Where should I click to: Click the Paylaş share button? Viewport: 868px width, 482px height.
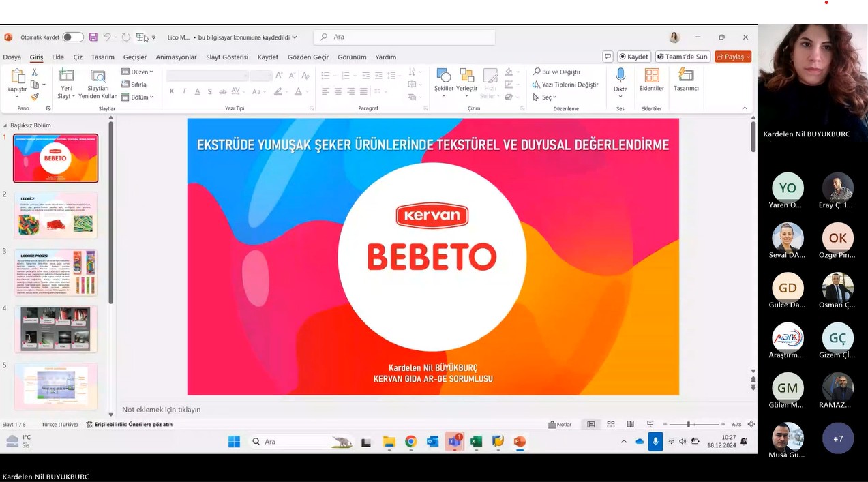(x=732, y=57)
